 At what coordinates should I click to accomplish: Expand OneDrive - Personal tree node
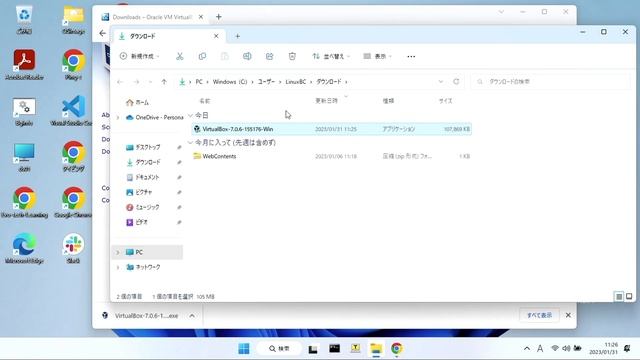(118, 118)
